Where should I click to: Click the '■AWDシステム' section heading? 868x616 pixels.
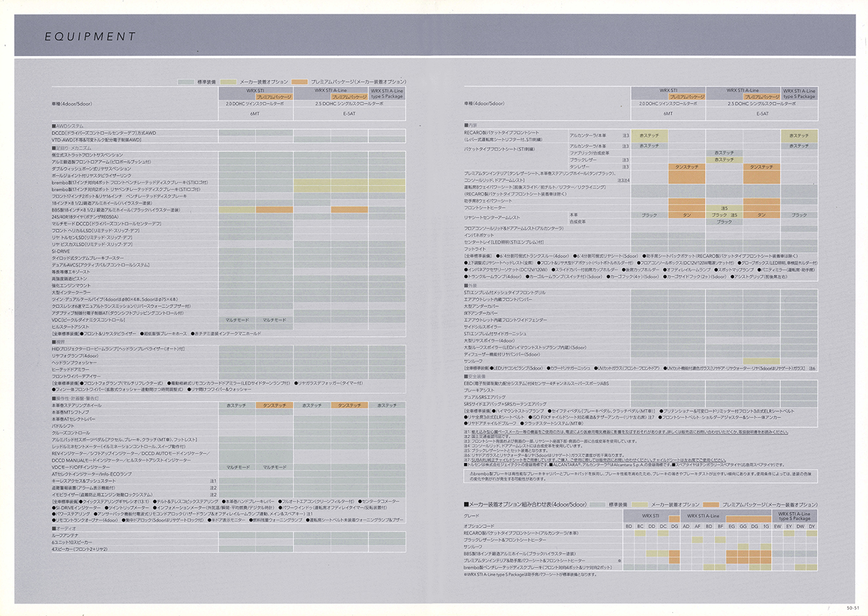point(67,126)
